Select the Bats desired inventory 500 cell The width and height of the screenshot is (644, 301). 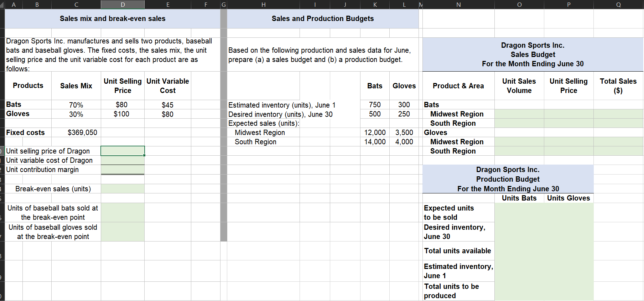tap(375, 114)
